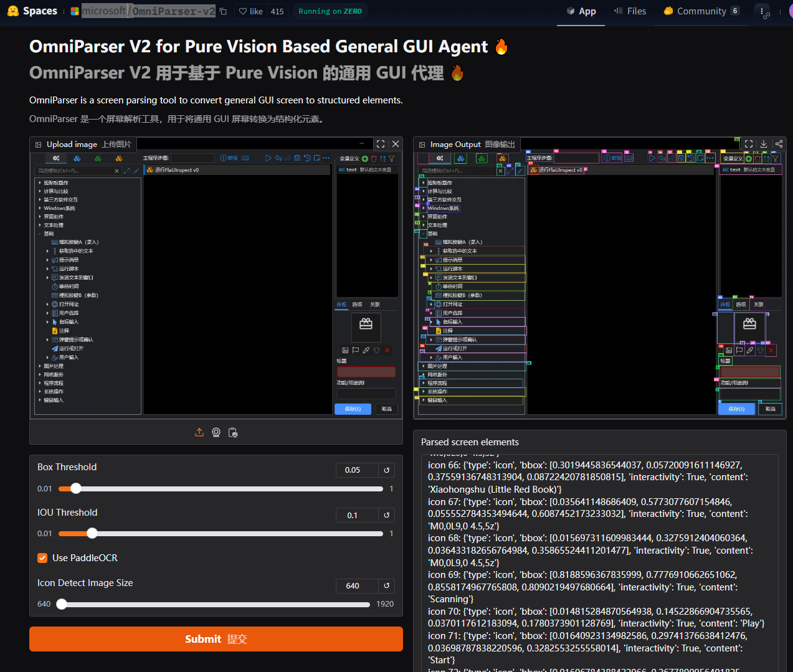The width and height of the screenshot is (793, 672).
Task: Copy the space name with the copy icon
Action: (223, 11)
